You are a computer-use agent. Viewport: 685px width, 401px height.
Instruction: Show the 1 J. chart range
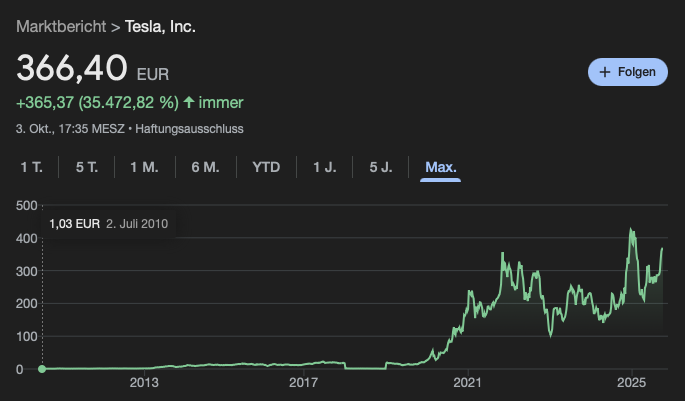pos(324,167)
